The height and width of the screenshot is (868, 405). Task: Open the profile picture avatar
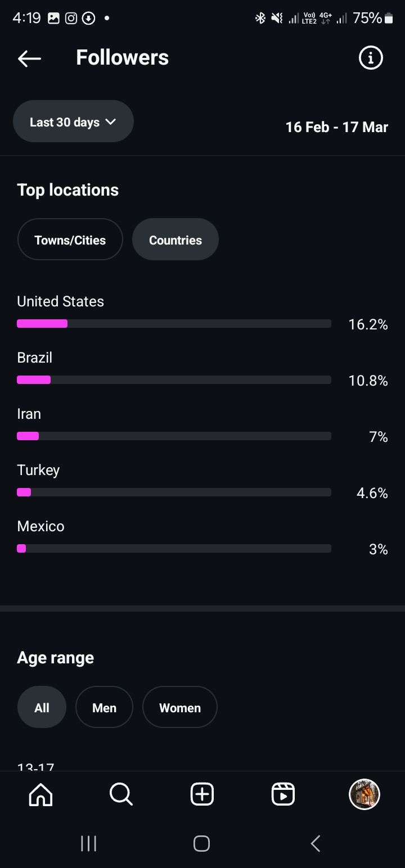tap(364, 794)
